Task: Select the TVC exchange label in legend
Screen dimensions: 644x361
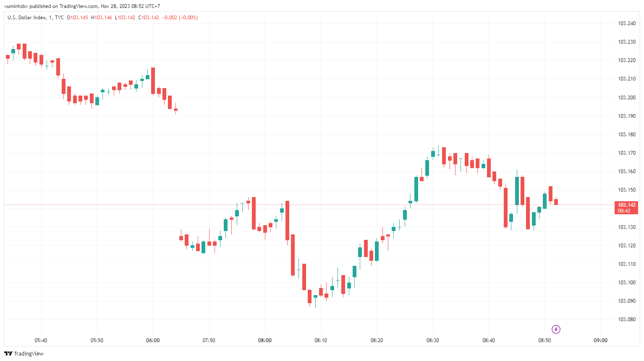Action: (59, 18)
